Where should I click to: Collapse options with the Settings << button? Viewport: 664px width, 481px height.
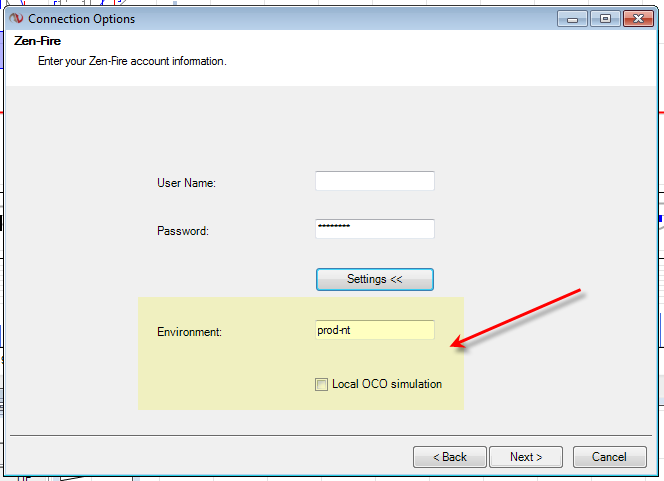[375, 279]
